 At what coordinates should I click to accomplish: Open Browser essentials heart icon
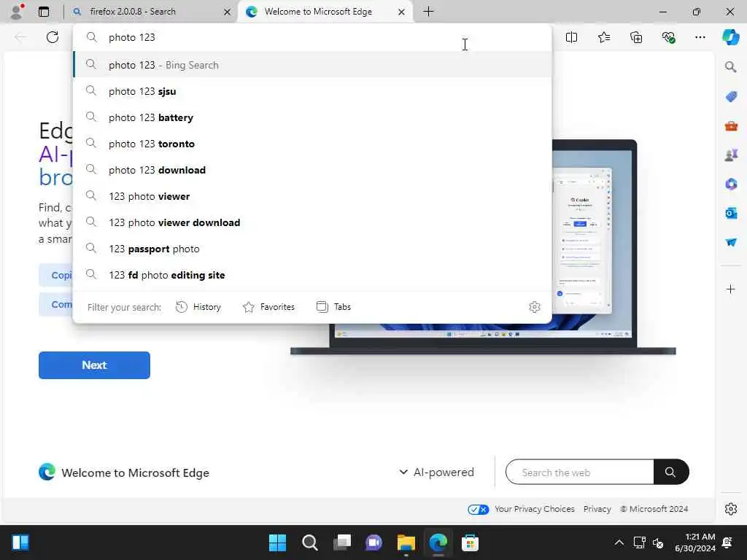point(668,37)
